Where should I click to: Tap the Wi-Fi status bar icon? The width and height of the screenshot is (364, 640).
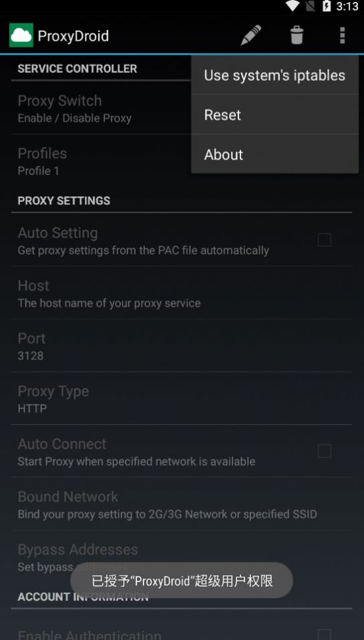click(x=292, y=6)
